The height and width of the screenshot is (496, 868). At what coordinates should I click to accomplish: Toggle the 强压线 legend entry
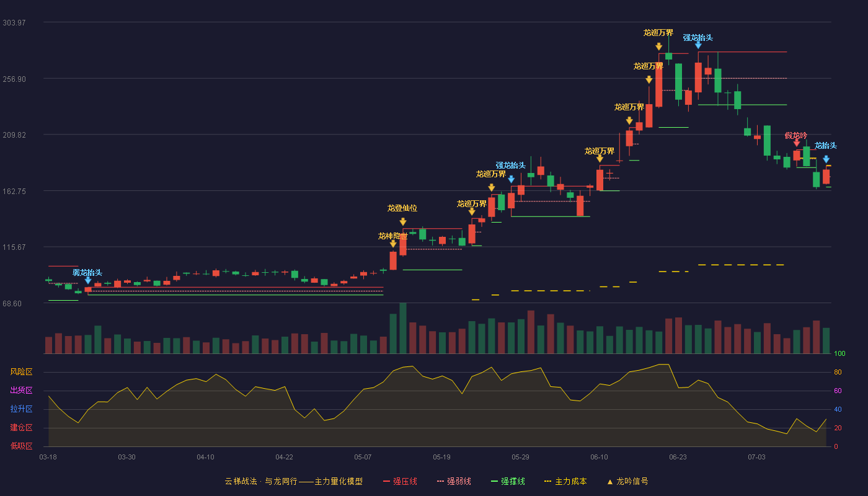pyautogui.click(x=400, y=481)
